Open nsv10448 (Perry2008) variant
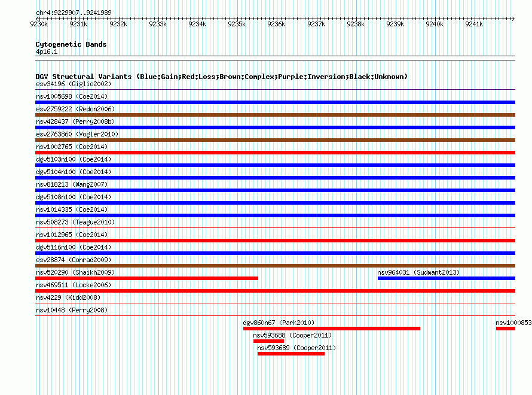 72,310
